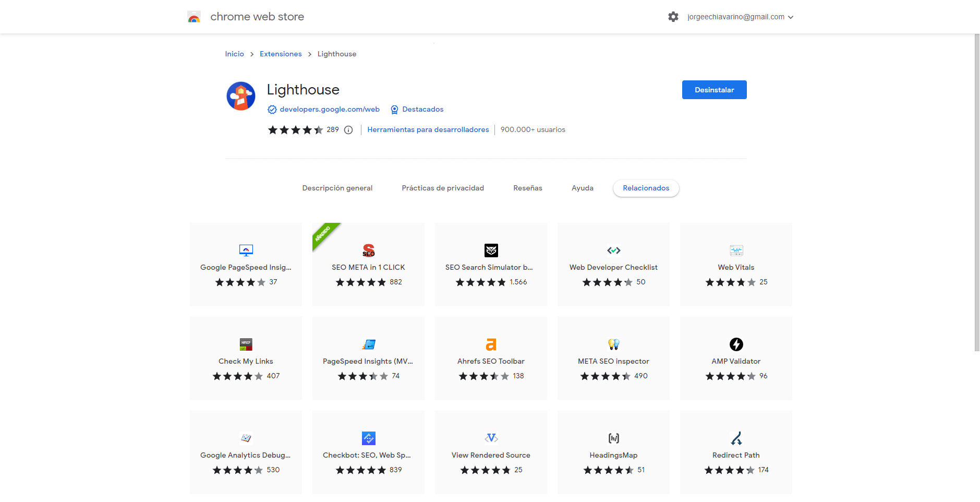Screen dimensions: 980x502
Task: Expand the jorgeechiavarino@gmail.com account dropdown
Action: click(x=740, y=17)
